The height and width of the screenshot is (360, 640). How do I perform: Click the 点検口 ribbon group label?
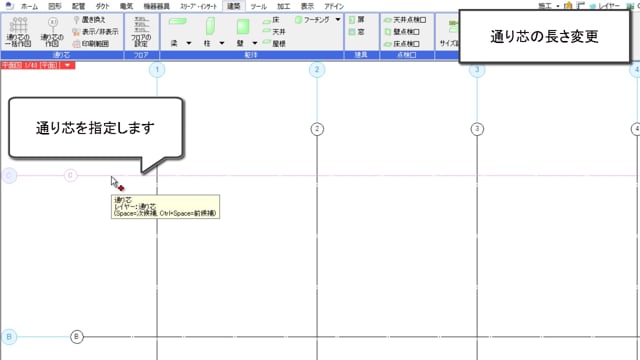pyautogui.click(x=407, y=55)
